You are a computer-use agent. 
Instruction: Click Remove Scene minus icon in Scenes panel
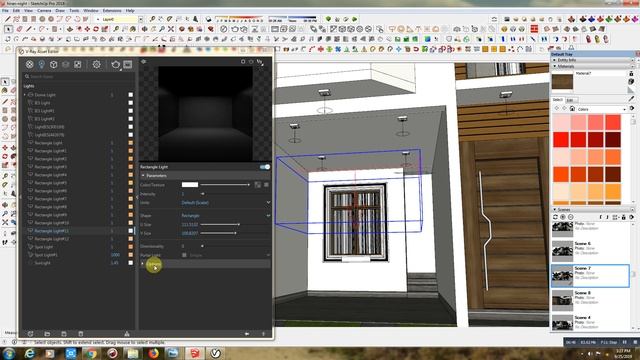pos(571,217)
